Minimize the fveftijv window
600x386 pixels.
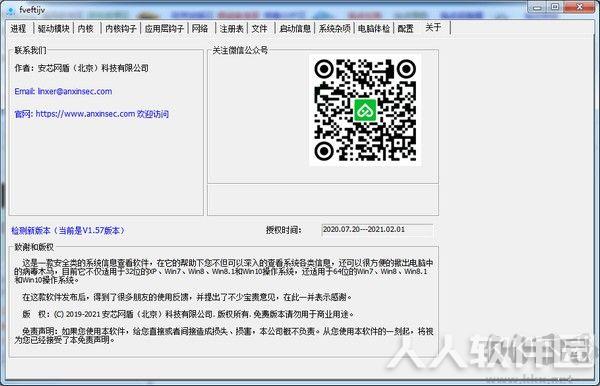coord(538,7)
